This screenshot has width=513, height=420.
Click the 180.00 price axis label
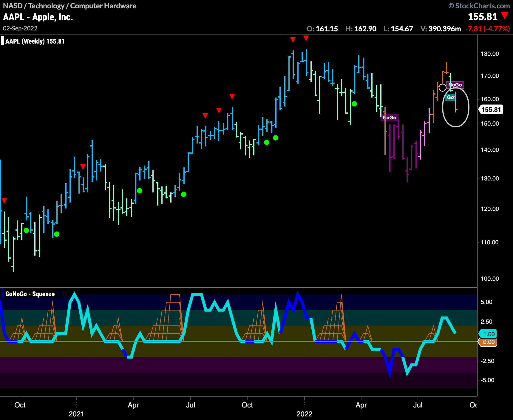[490, 54]
